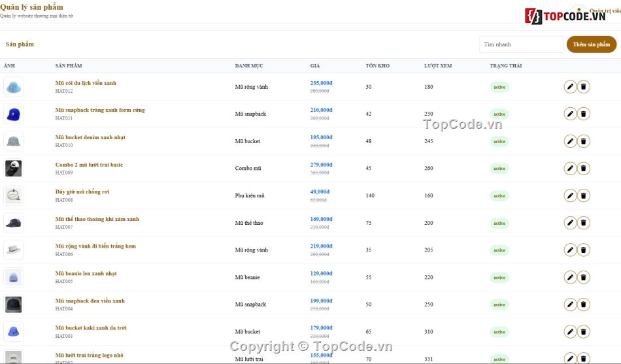Select the TỒN KHO column header
The width and height of the screenshot is (621, 364).
click(x=377, y=66)
